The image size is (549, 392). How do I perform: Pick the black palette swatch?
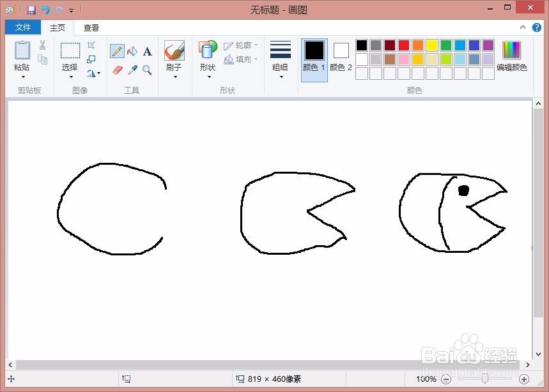(x=362, y=45)
